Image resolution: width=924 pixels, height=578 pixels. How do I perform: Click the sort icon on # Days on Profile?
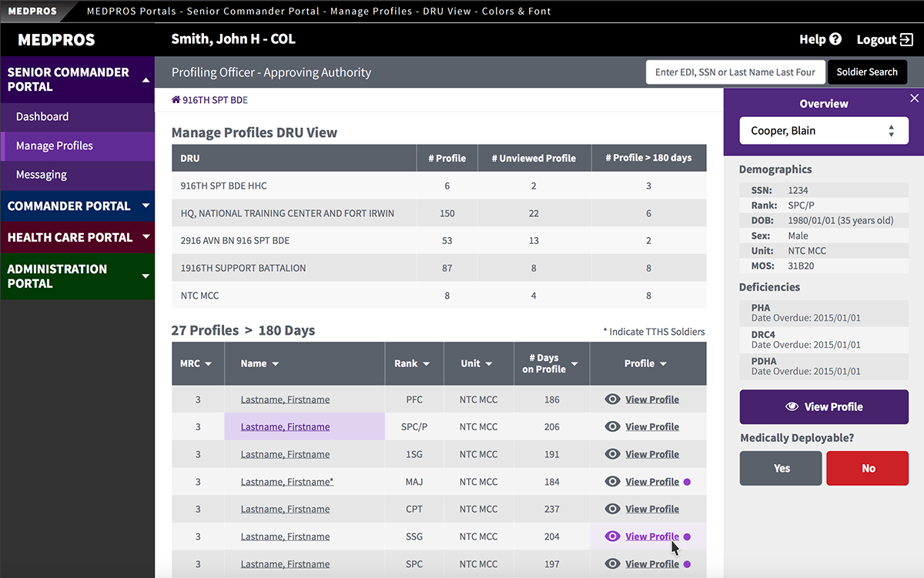coord(573,363)
